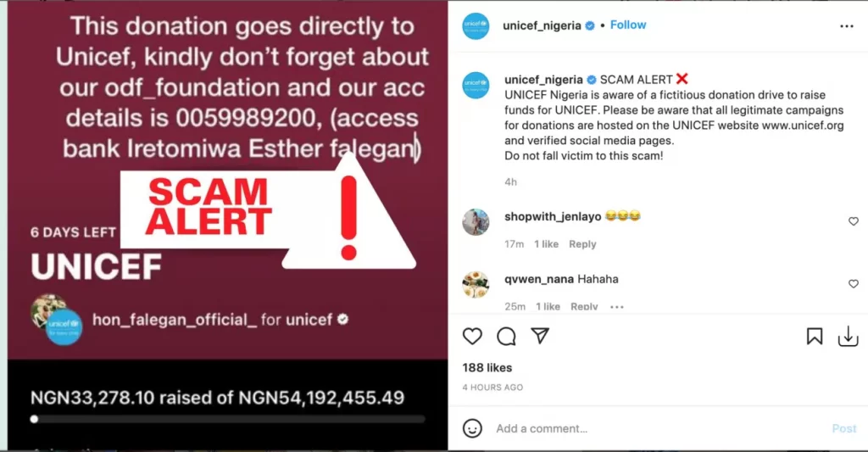
Task: Open comment options dots beside qvwen_nana Reply
Action: pos(617,307)
